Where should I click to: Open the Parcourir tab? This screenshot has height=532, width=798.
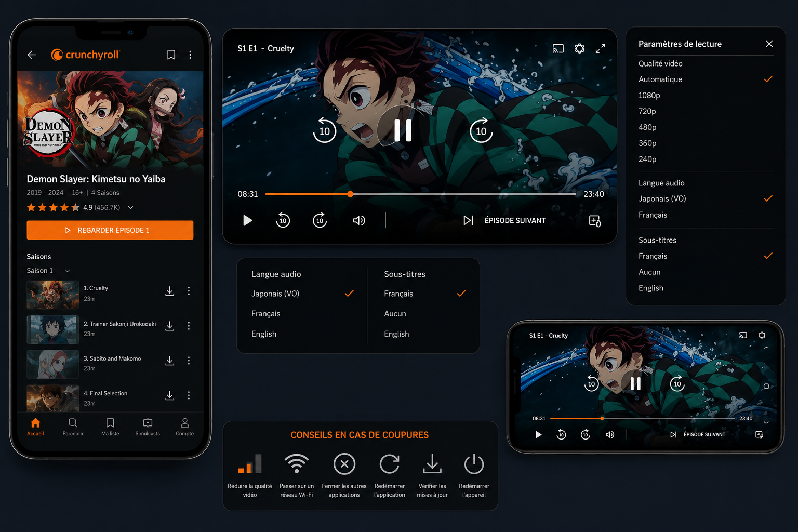(73, 427)
